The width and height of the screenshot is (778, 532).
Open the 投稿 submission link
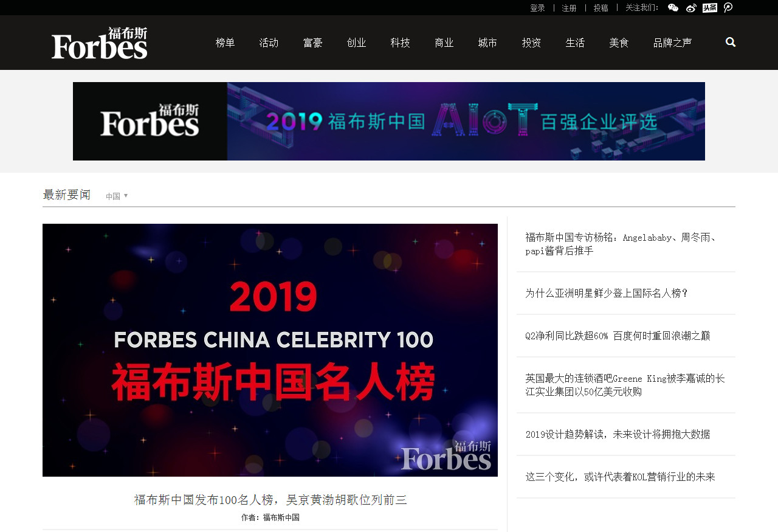tap(601, 8)
